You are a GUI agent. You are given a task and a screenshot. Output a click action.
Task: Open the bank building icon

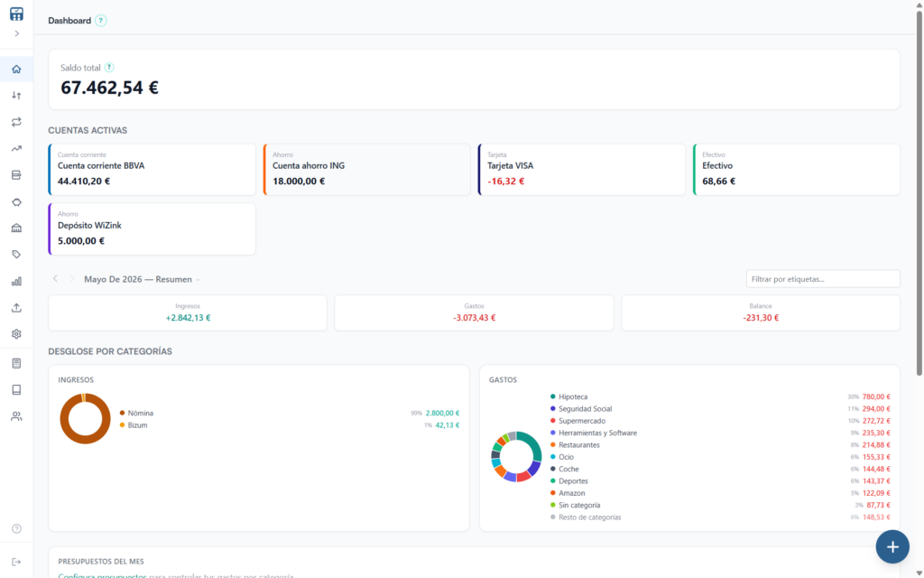[16, 228]
